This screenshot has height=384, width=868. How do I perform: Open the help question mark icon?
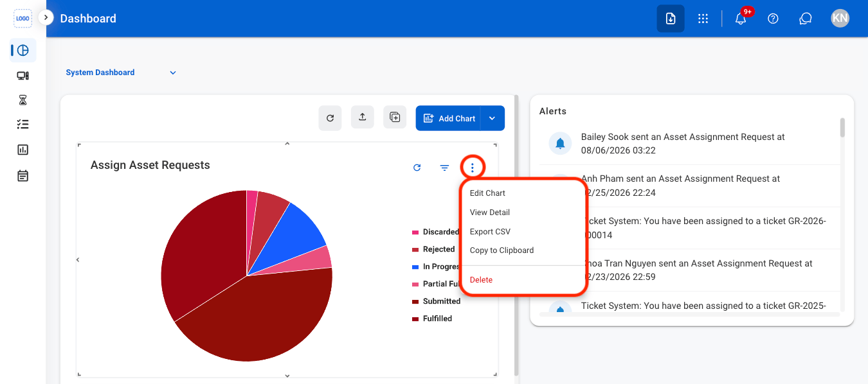tap(773, 19)
